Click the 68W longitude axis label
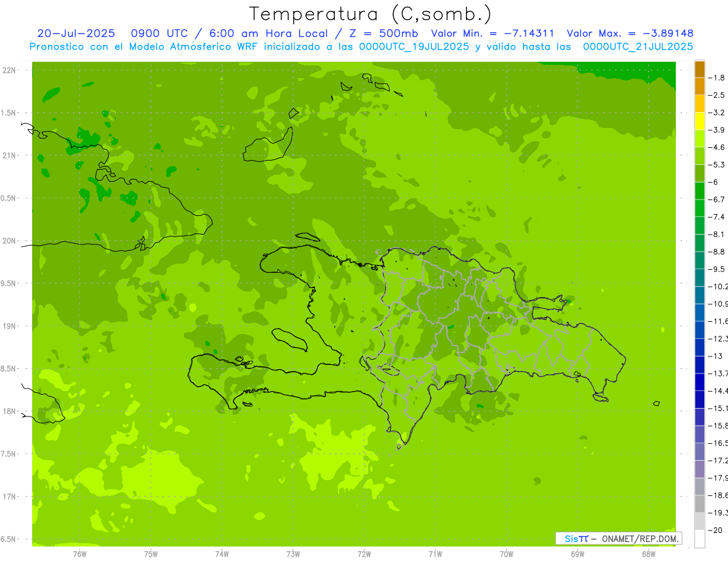728x562 pixels. [x=649, y=554]
